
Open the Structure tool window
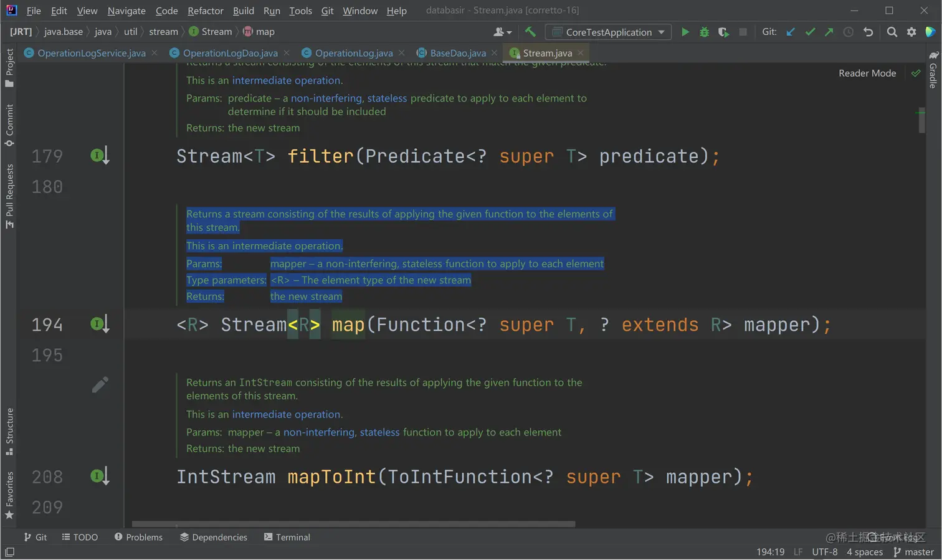pos(9,431)
